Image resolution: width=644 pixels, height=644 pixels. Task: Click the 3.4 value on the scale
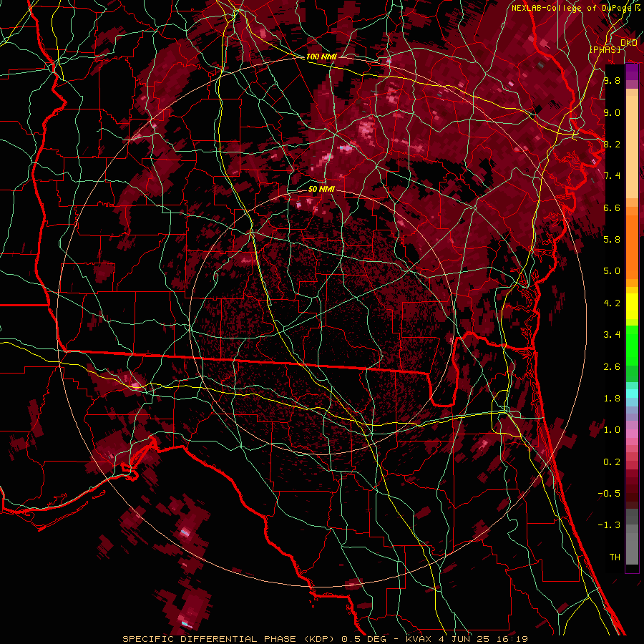612,335
